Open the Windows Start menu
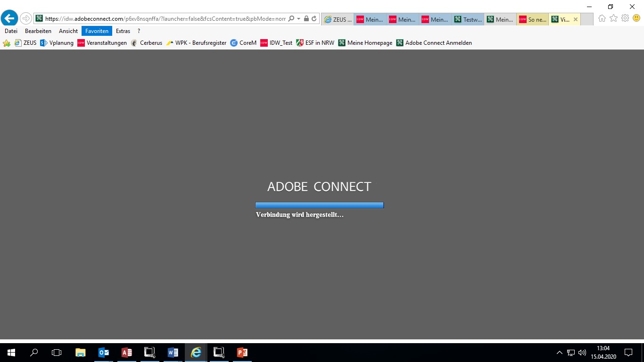Viewport: 644px width, 362px height. [x=11, y=352]
